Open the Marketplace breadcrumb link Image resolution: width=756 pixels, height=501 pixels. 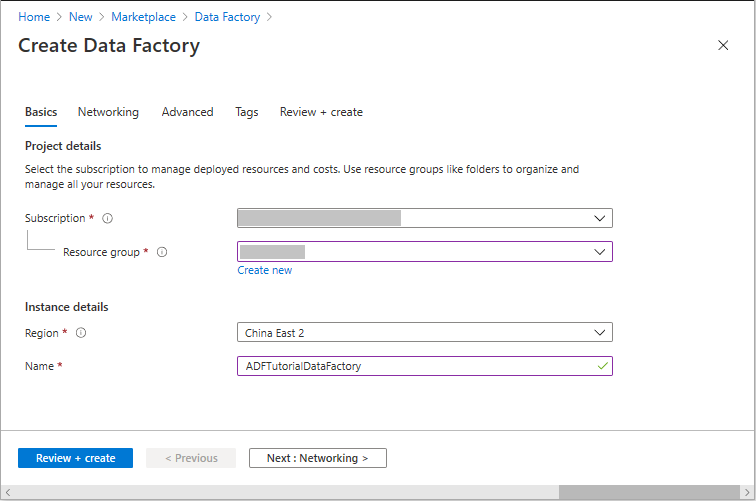click(x=143, y=17)
